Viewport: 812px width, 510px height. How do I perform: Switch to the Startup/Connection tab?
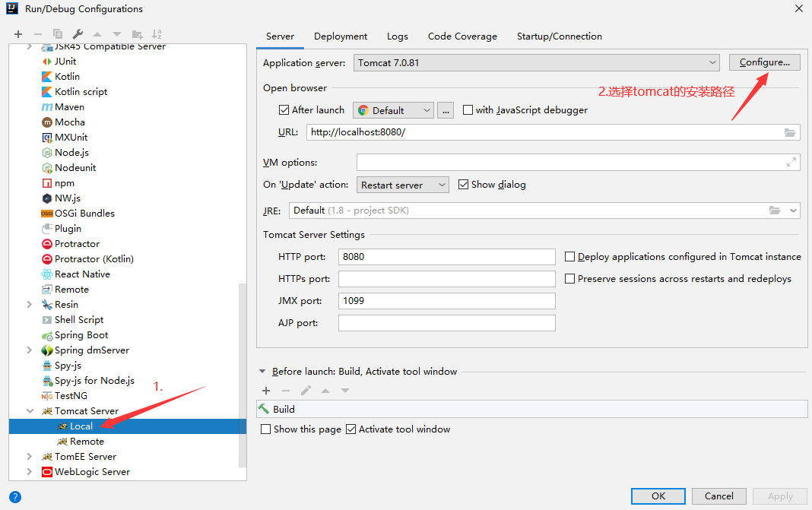tap(560, 36)
